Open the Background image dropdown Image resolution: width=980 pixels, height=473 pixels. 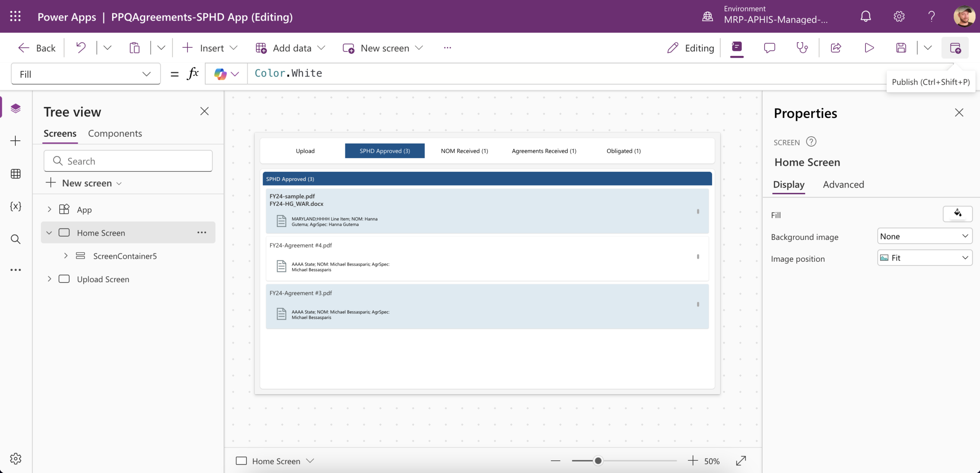point(924,236)
